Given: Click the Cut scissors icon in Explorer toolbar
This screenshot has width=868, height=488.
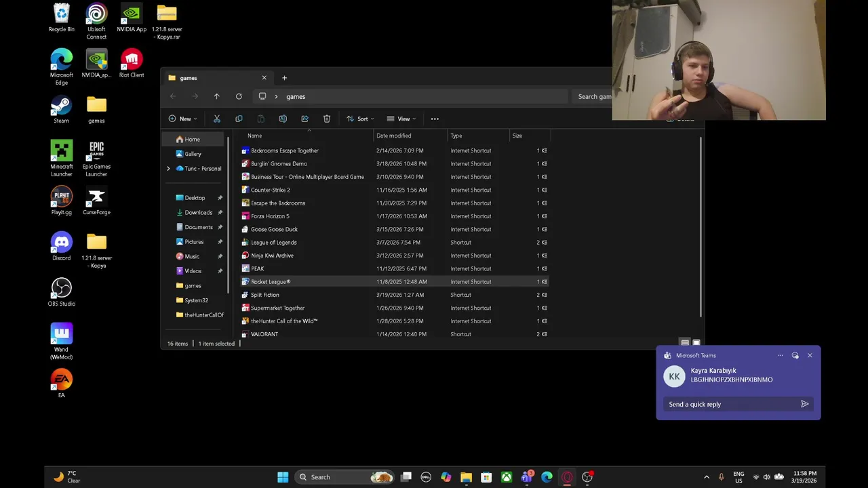Looking at the screenshot, I should pos(217,119).
